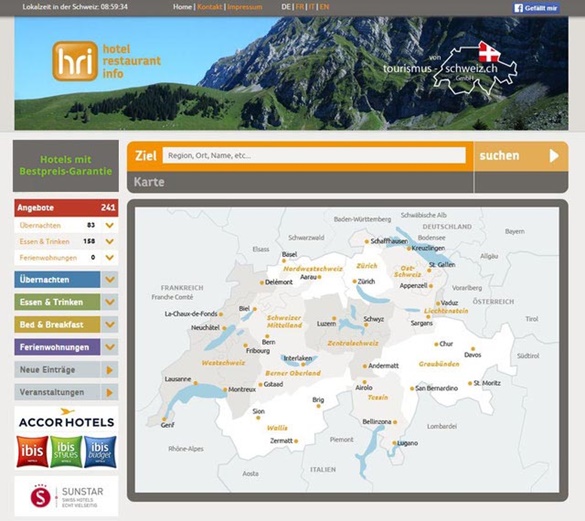This screenshot has width=585, height=521.
Task: Click the Genf city marker on map
Action: [164, 419]
